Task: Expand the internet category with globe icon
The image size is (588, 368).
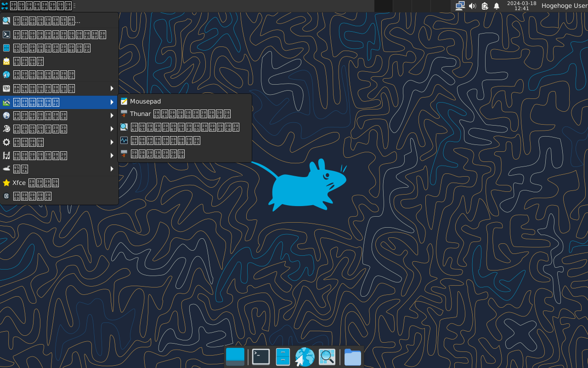Action: [x=59, y=115]
